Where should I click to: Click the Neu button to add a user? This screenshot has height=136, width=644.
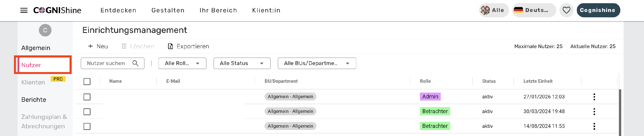point(98,46)
